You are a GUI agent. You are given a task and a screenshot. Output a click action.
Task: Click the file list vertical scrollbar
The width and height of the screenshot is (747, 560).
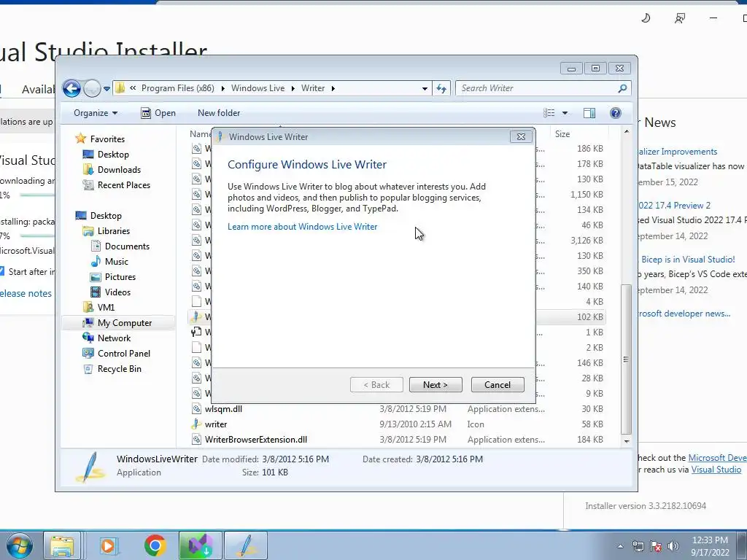626,359
